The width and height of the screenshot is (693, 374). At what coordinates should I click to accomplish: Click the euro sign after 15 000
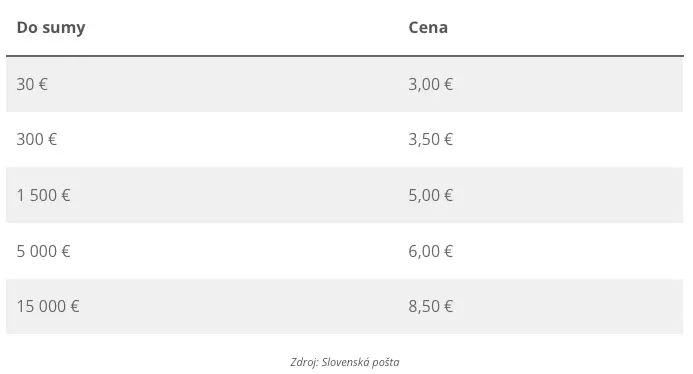(x=75, y=306)
